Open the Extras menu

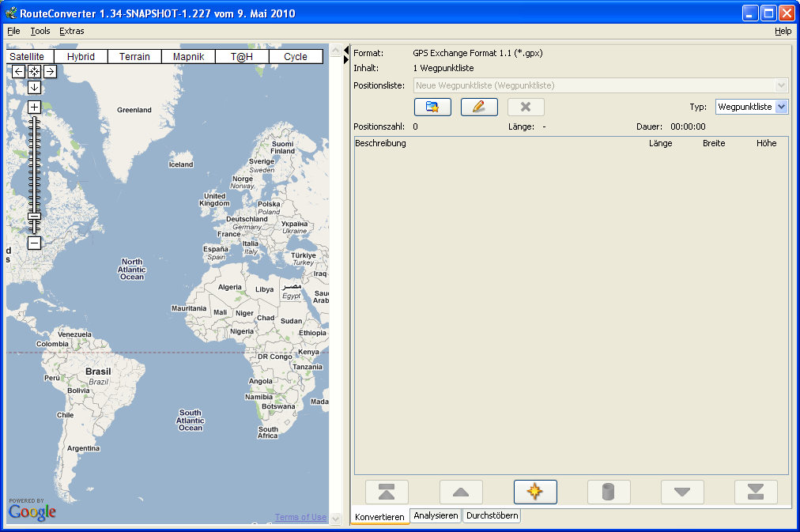(72, 31)
